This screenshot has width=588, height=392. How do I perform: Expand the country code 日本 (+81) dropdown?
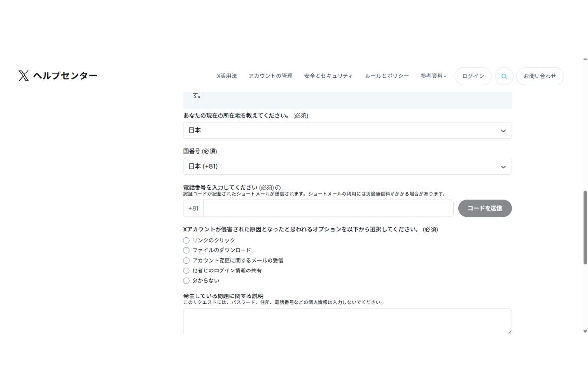click(347, 167)
